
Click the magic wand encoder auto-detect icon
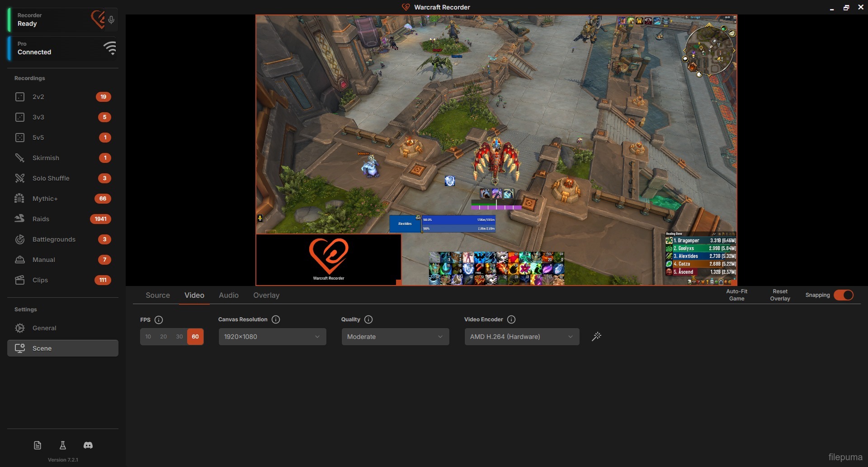[596, 336]
